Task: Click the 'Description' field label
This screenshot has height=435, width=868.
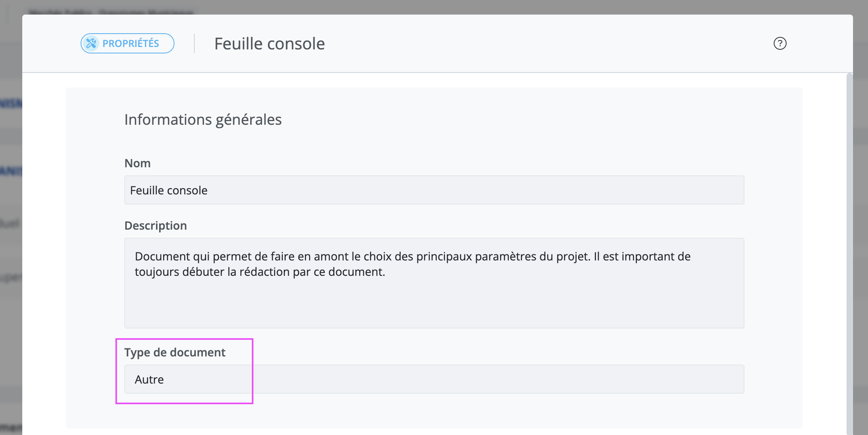Action: pos(155,226)
